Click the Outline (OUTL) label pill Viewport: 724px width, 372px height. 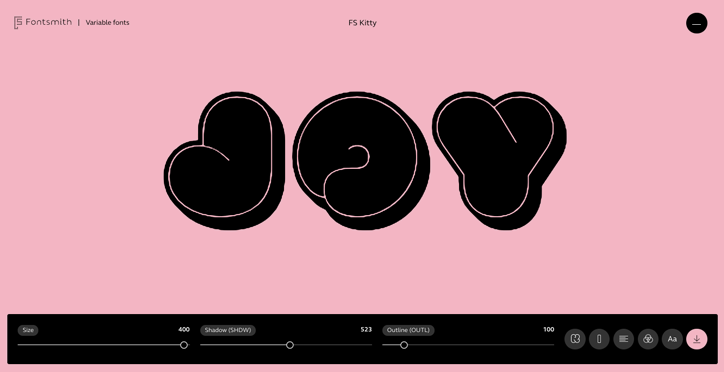click(408, 330)
